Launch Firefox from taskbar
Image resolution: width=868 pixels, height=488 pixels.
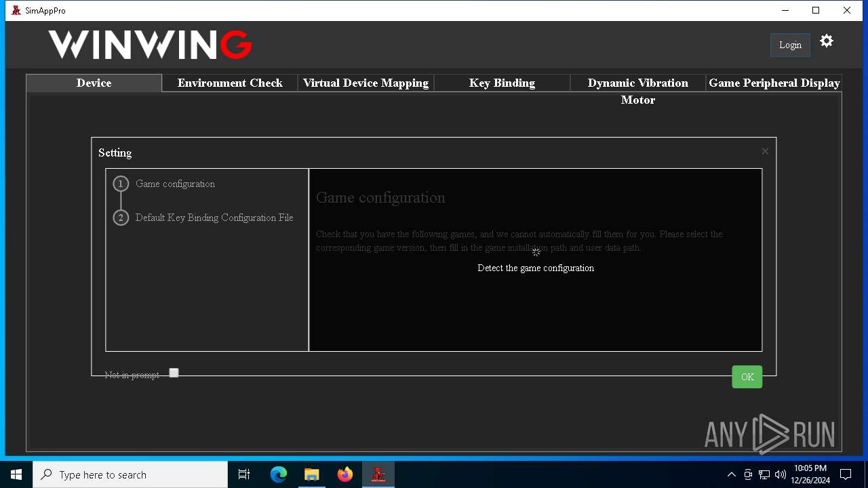click(x=345, y=474)
